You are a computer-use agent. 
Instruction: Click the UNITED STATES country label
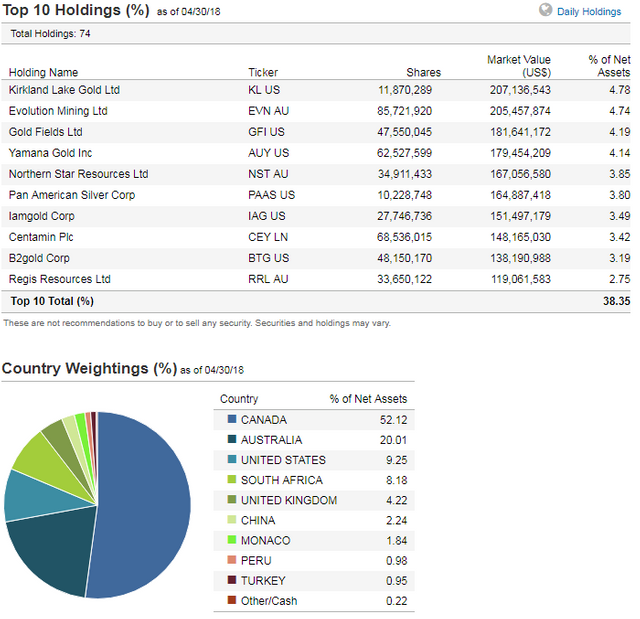click(x=283, y=460)
